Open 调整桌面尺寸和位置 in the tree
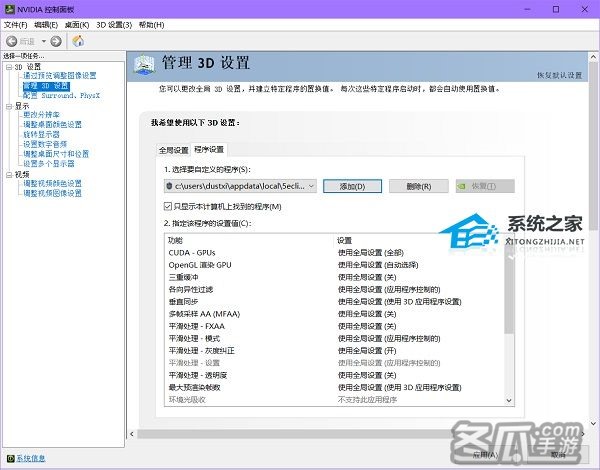600x470 pixels. point(56,154)
